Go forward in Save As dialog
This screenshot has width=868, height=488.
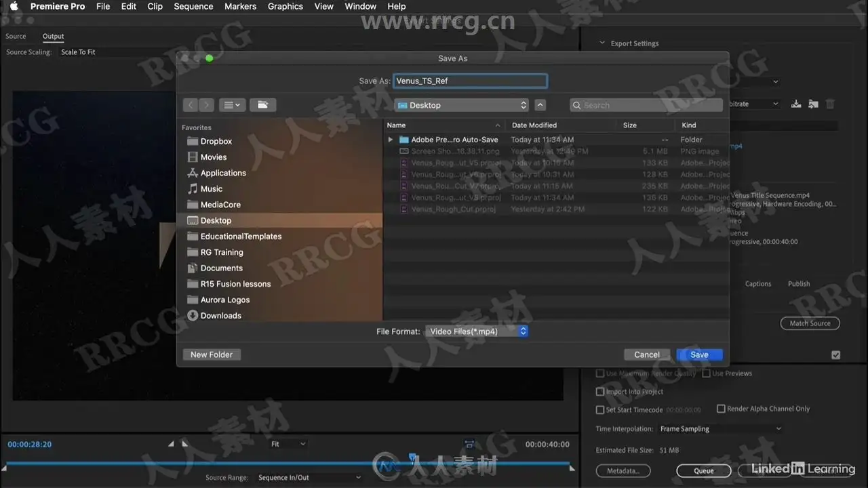point(206,105)
